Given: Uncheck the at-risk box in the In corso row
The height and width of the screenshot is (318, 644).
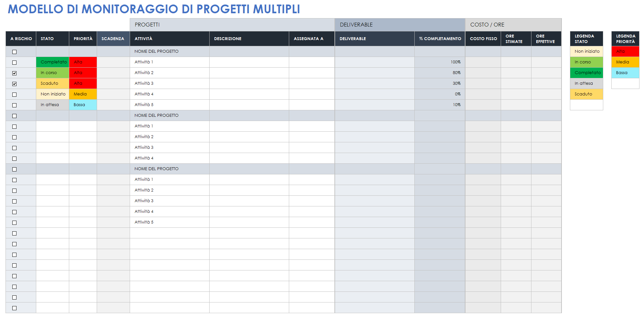Looking at the screenshot, I should (x=14, y=73).
